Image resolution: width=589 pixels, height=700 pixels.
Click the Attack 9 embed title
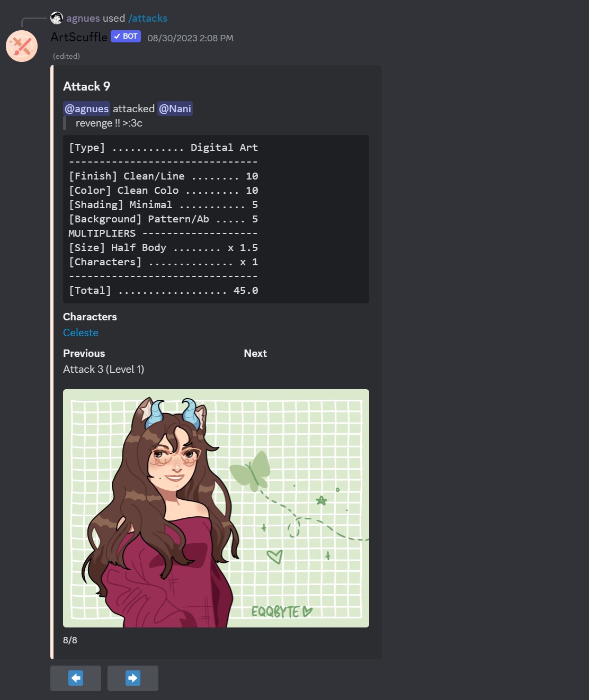coord(86,86)
